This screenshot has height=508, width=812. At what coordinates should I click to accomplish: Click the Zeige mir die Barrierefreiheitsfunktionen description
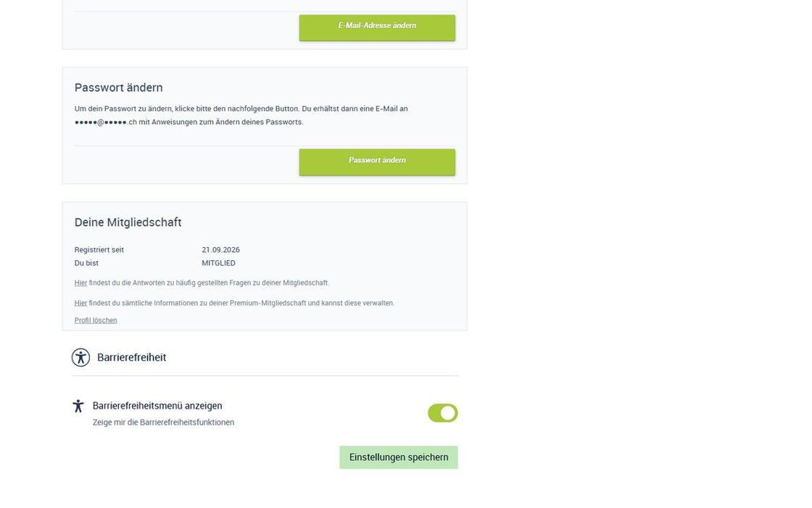(164, 422)
